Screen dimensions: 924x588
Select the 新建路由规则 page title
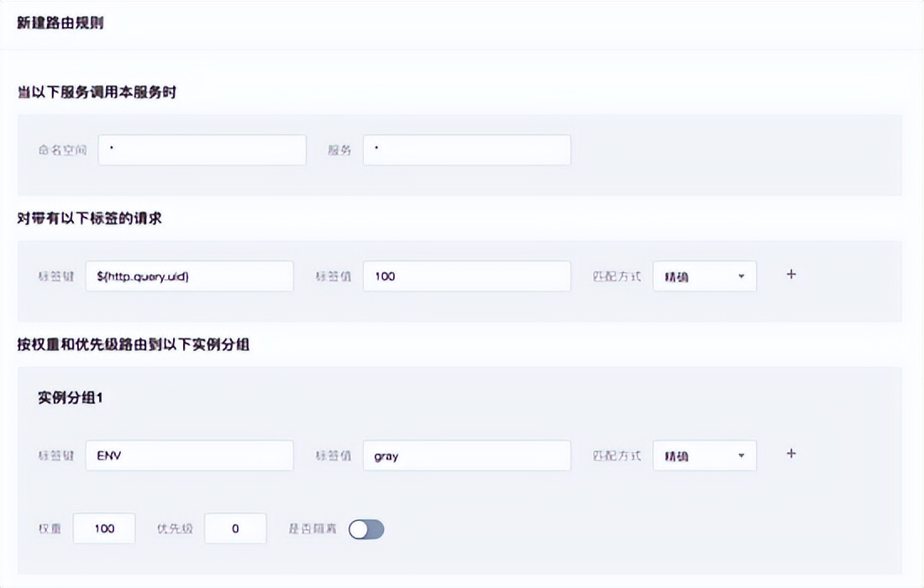tap(60, 23)
